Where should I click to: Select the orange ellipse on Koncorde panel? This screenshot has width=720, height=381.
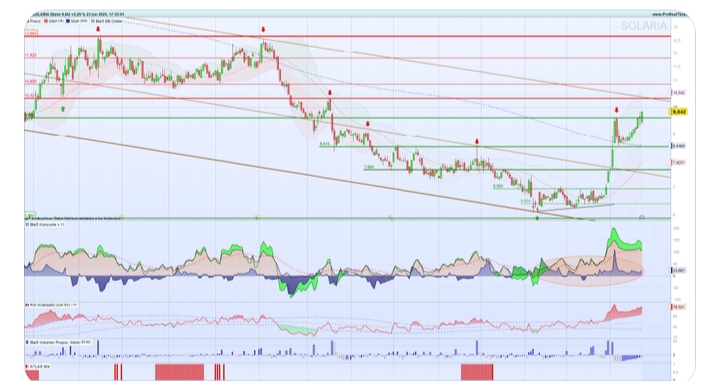[591, 271]
